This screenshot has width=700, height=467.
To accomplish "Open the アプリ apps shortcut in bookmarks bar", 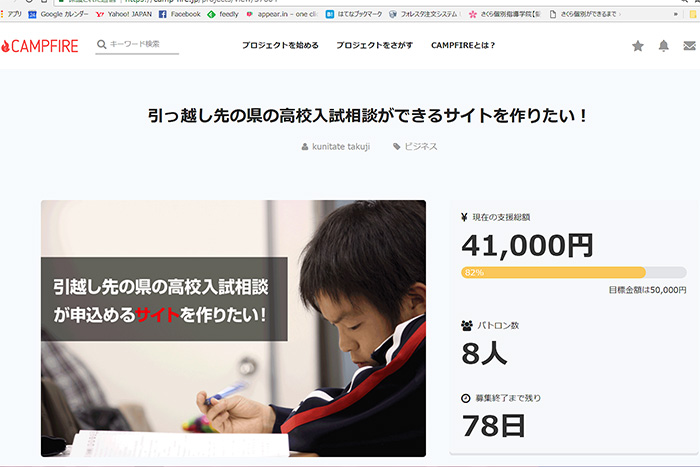I will tap(14, 14).
